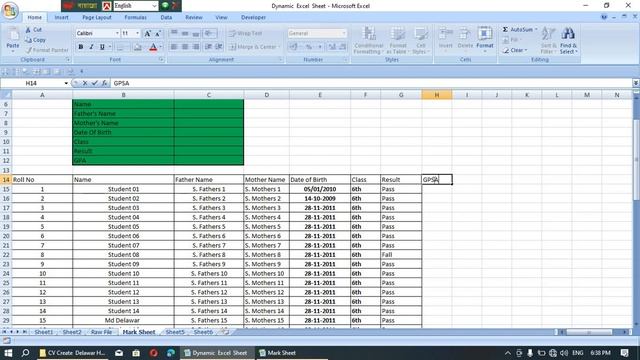Click the Name Box showing H14
Image resolution: width=640 pixels, height=360 pixels.
tap(32, 83)
